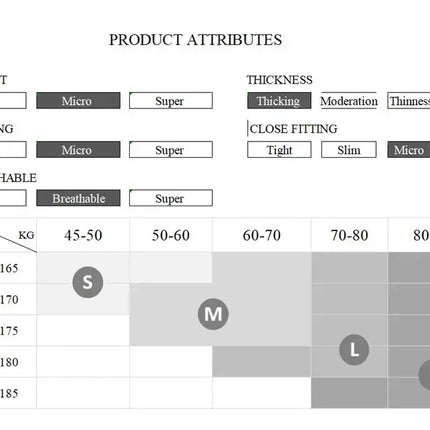
Task: Click the L size circle badge
Action: tap(354, 350)
